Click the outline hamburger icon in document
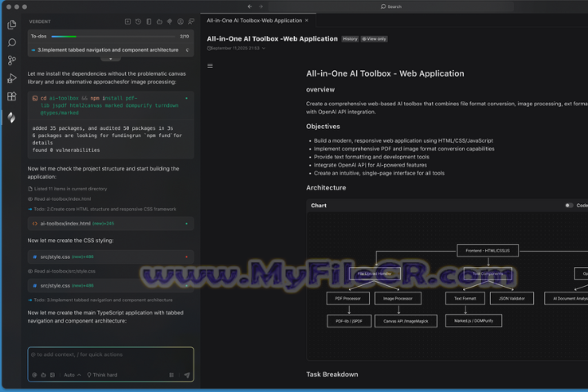This screenshot has height=392, width=588. coord(210,65)
